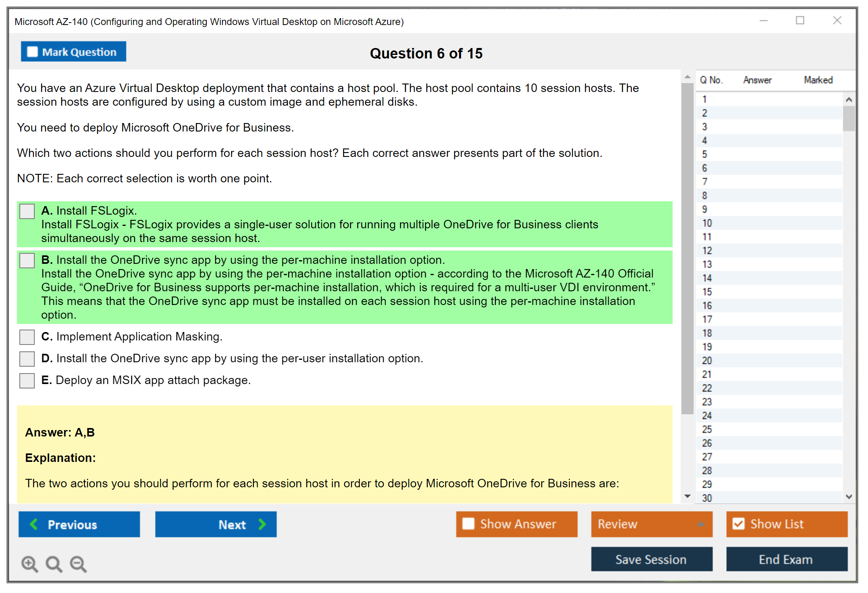Close the AZ-140 exam window
This screenshot has height=593, width=868.
[837, 21]
